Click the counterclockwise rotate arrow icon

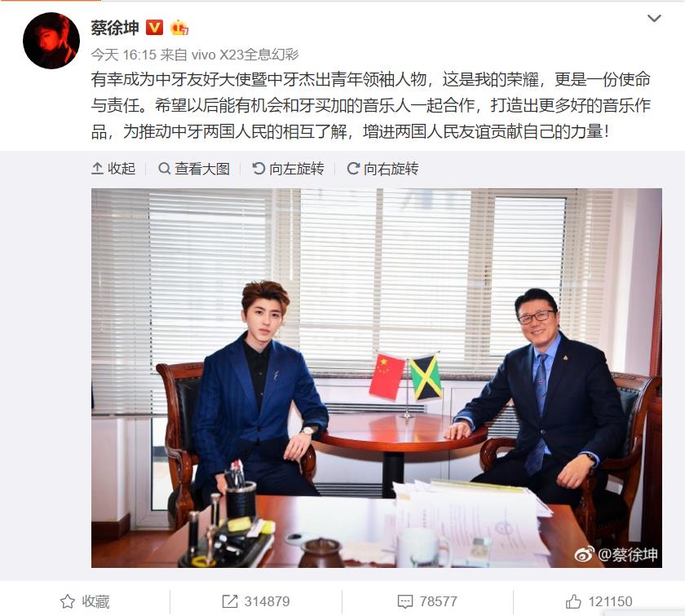click(x=259, y=168)
